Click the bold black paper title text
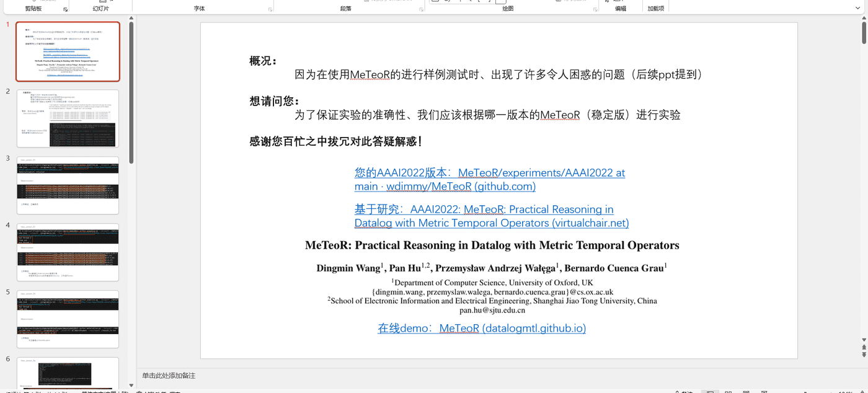This screenshot has width=868, height=393. click(x=492, y=245)
